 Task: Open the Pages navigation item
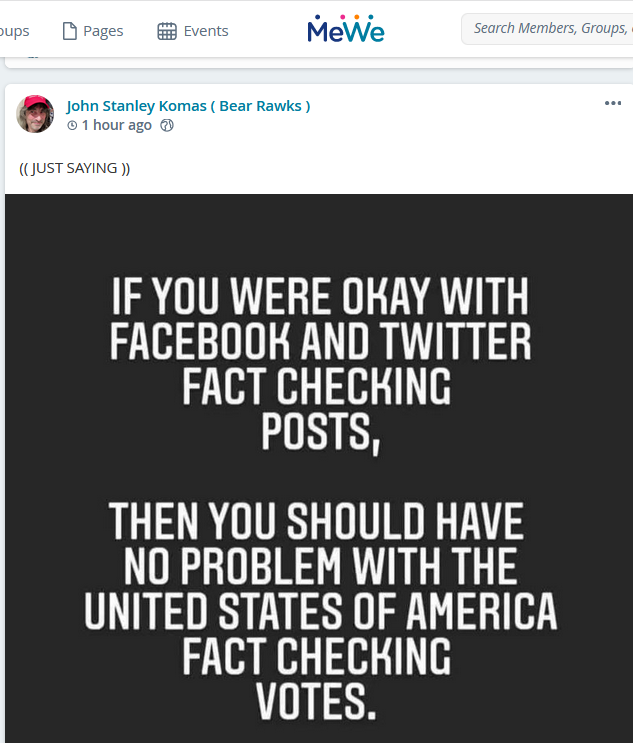pos(103,31)
